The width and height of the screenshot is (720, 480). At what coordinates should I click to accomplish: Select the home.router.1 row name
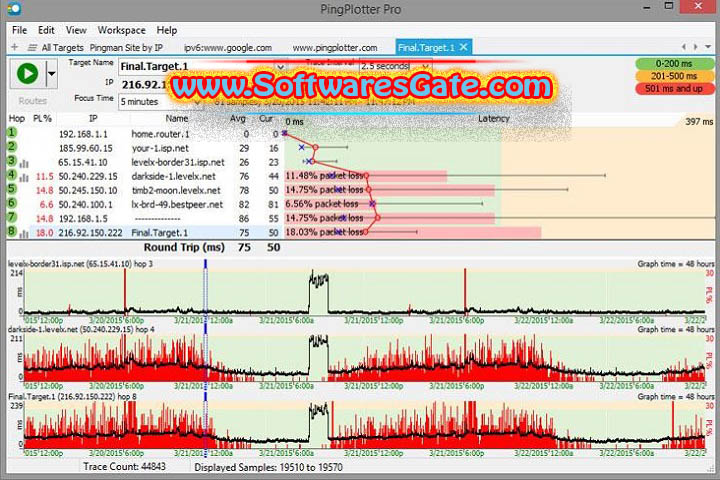pyautogui.click(x=160, y=134)
